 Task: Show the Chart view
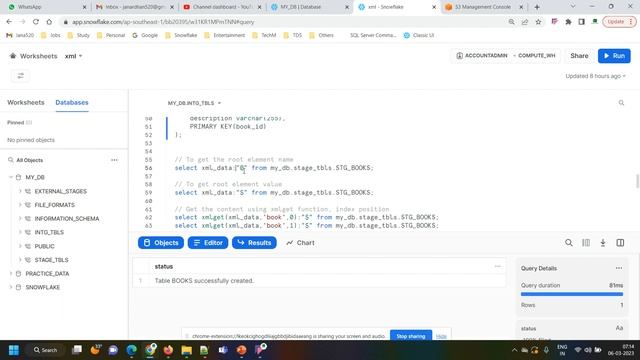click(x=300, y=243)
